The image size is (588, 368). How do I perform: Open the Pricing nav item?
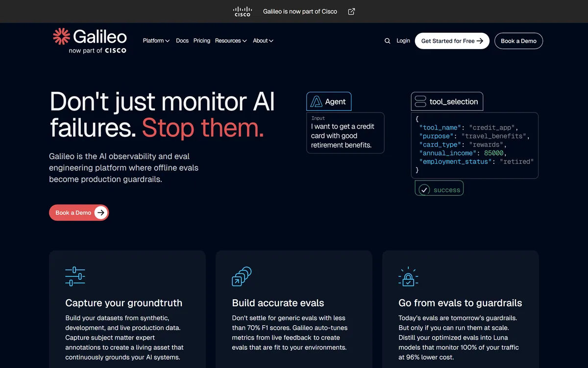pyautogui.click(x=202, y=41)
